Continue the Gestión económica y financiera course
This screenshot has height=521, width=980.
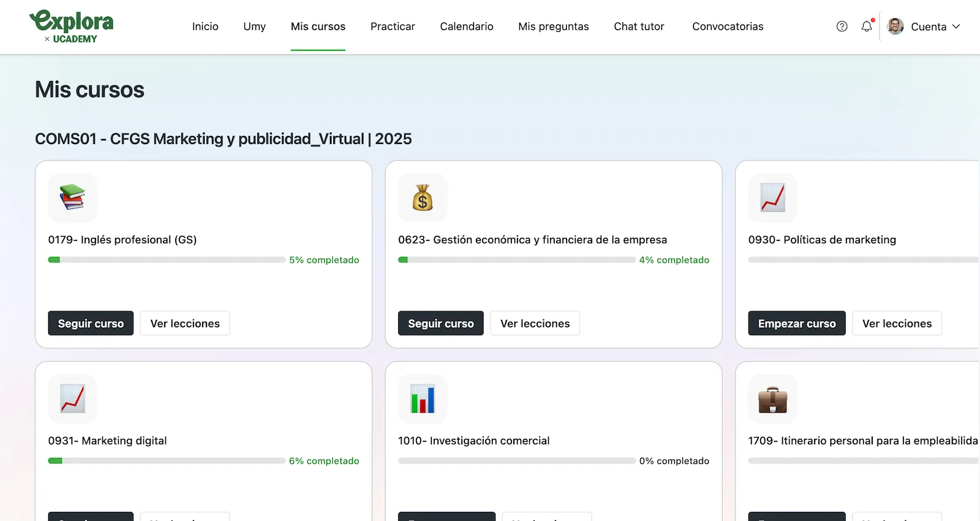(x=441, y=323)
